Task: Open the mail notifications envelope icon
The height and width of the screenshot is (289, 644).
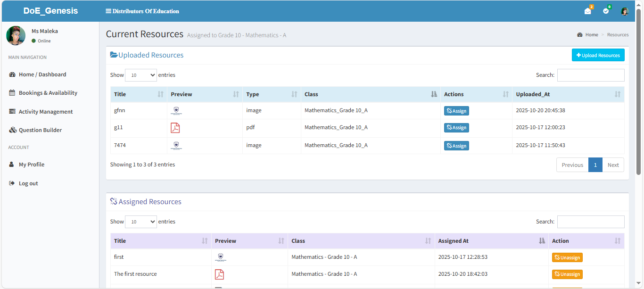Action: click(587, 11)
